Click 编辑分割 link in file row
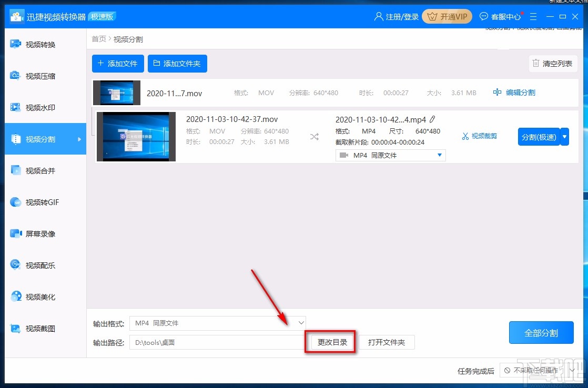588x388 pixels. point(520,92)
